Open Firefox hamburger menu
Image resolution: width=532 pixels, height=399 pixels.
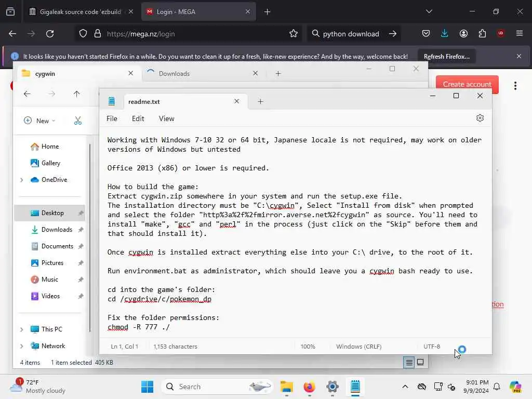519,33
